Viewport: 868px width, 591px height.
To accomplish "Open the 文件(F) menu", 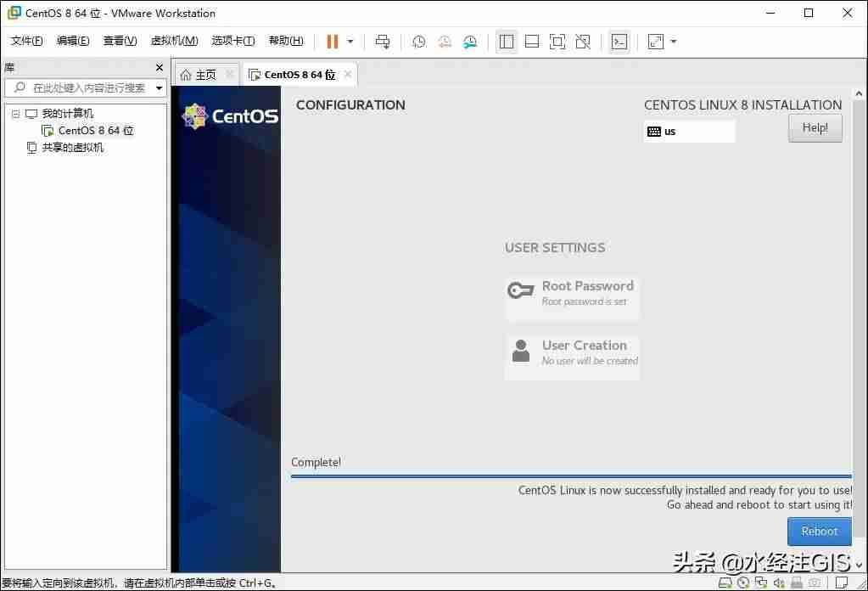I will click(26, 41).
